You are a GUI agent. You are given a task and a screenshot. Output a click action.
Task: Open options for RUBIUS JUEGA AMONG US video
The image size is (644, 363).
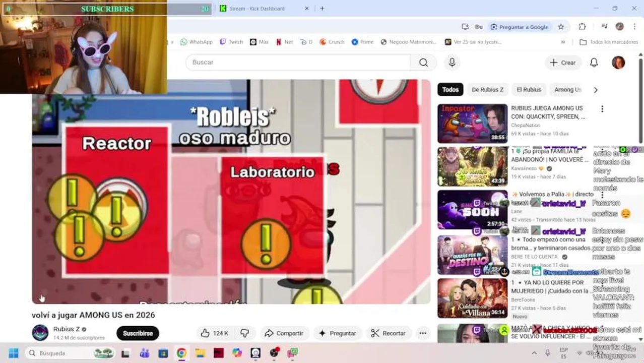point(602,109)
